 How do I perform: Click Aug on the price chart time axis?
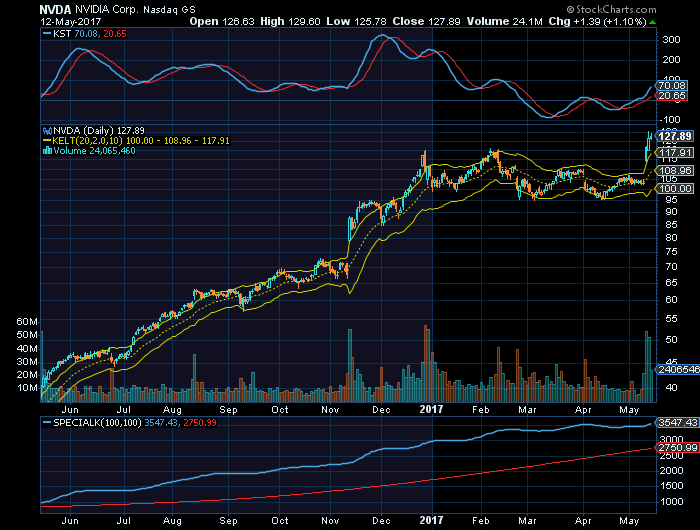tap(172, 410)
